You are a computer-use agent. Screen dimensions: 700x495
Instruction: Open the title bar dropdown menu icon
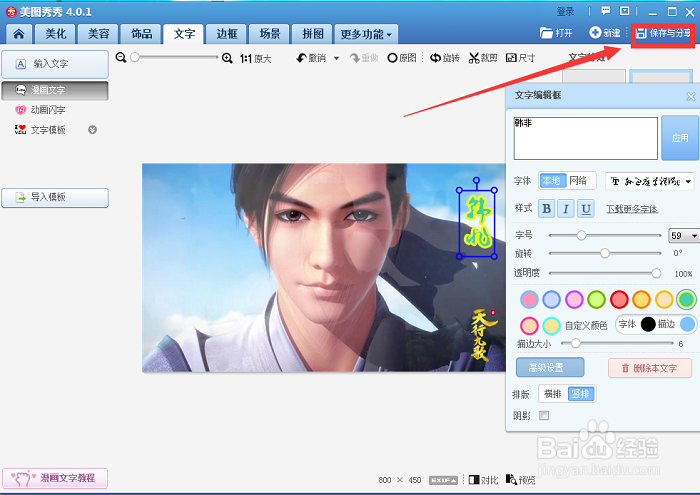click(625, 11)
